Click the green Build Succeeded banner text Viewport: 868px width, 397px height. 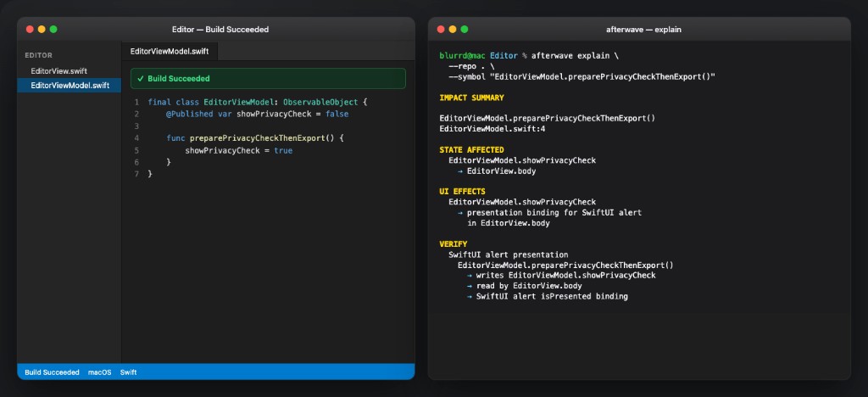[178, 79]
